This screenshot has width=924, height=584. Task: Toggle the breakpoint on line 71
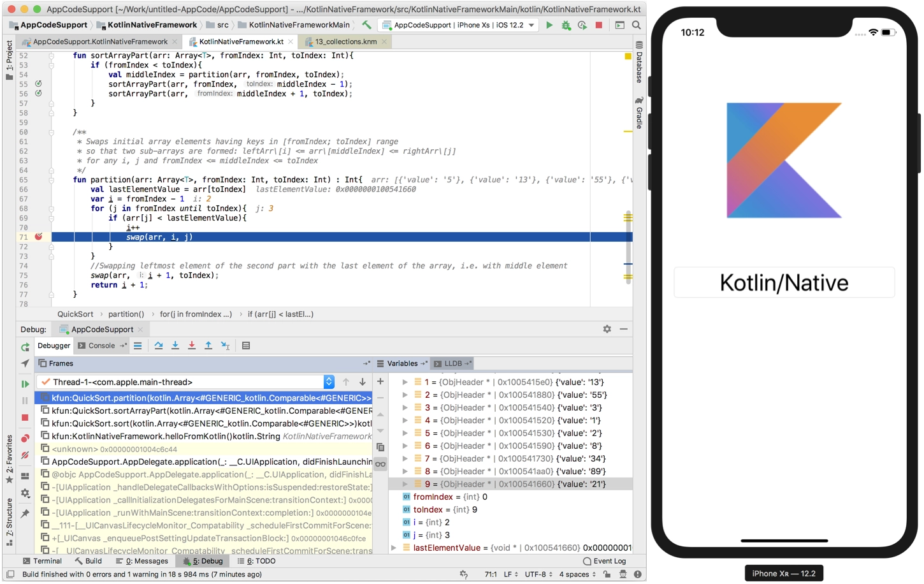click(38, 237)
